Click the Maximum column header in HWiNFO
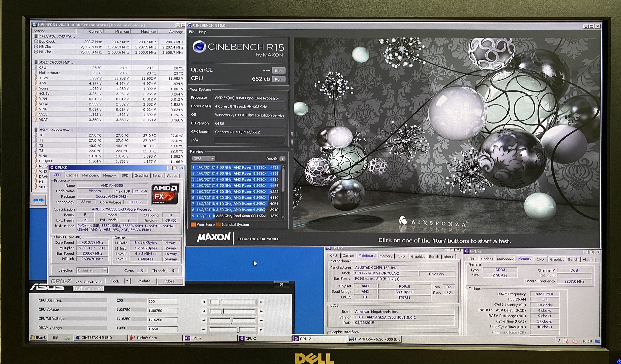621x364 pixels. point(145,32)
